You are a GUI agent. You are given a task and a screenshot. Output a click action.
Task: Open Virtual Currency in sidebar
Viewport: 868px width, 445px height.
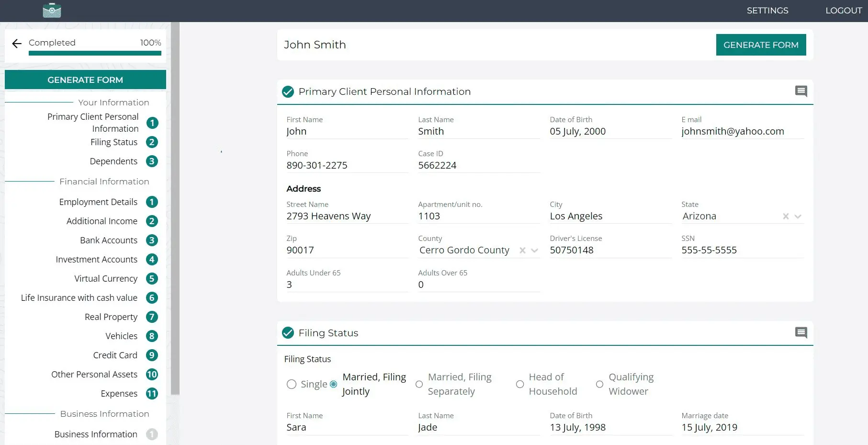(106, 279)
